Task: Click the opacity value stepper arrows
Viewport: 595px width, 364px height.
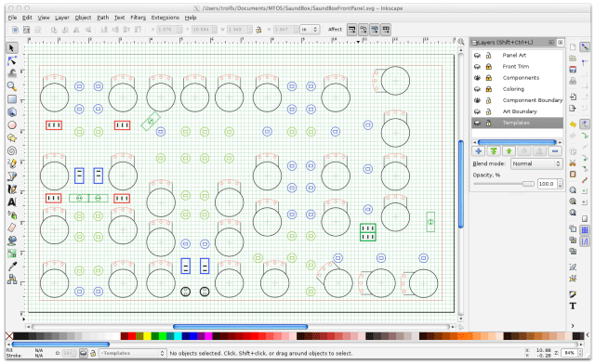Action: (560, 184)
